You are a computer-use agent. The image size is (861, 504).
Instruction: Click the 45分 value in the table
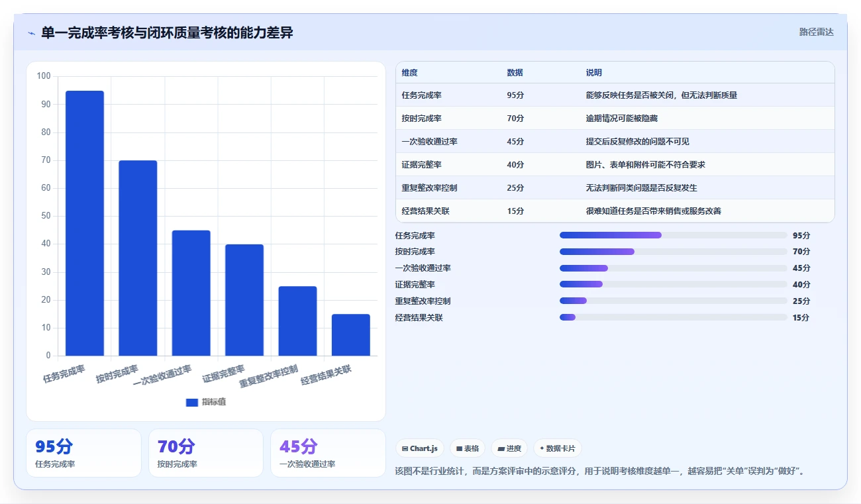[x=515, y=142]
